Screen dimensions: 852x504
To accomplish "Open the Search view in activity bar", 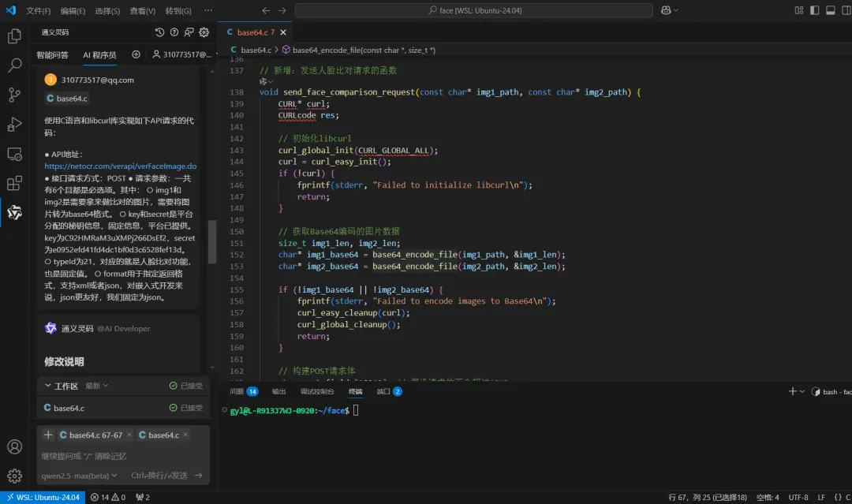I will 14,65.
